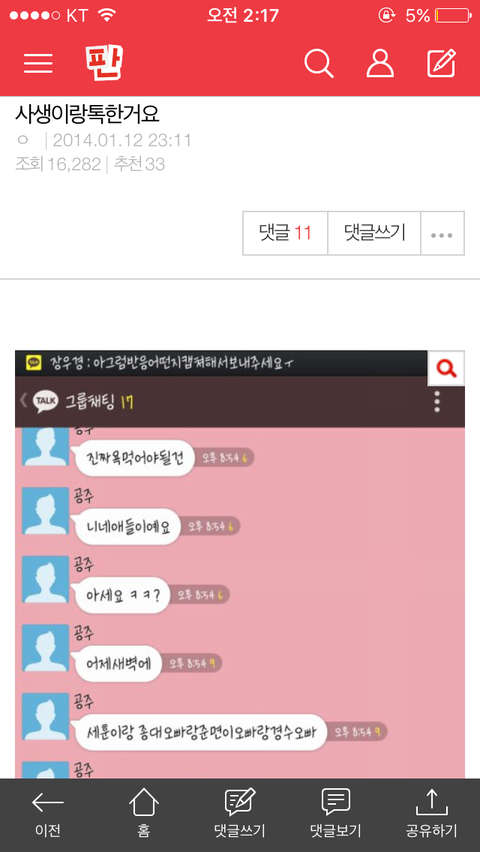The width and height of the screenshot is (480, 852).
Task: Tap the post title 사생이랑톡한거요
Action: tap(87, 114)
